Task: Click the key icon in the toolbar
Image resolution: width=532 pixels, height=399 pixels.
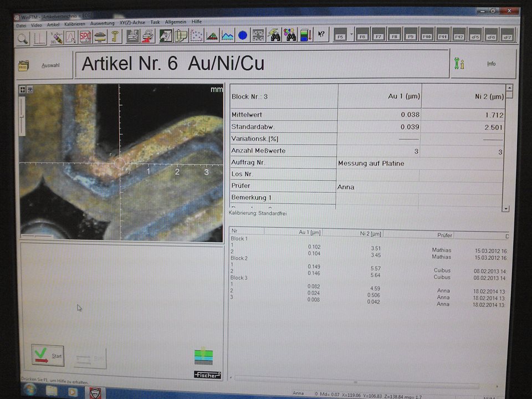Action: pos(115,36)
